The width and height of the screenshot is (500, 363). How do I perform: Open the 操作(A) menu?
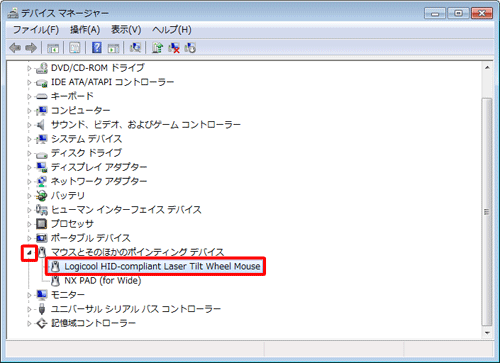[x=85, y=30]
